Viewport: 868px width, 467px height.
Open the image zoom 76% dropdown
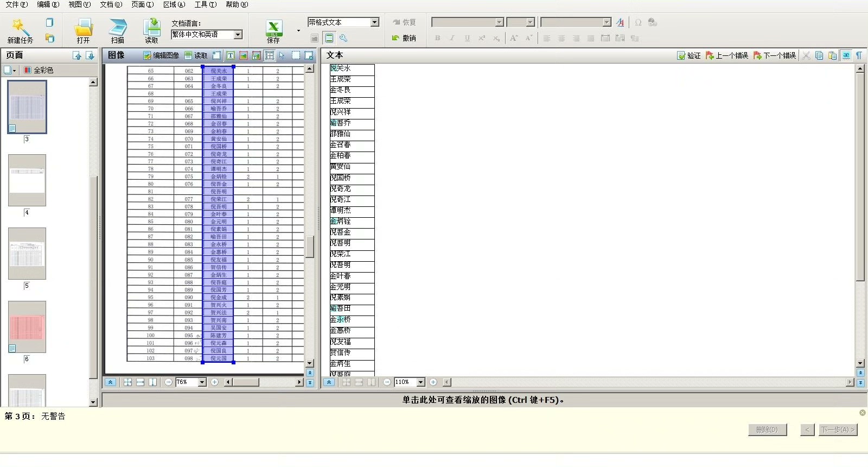(x=202, y=382)
